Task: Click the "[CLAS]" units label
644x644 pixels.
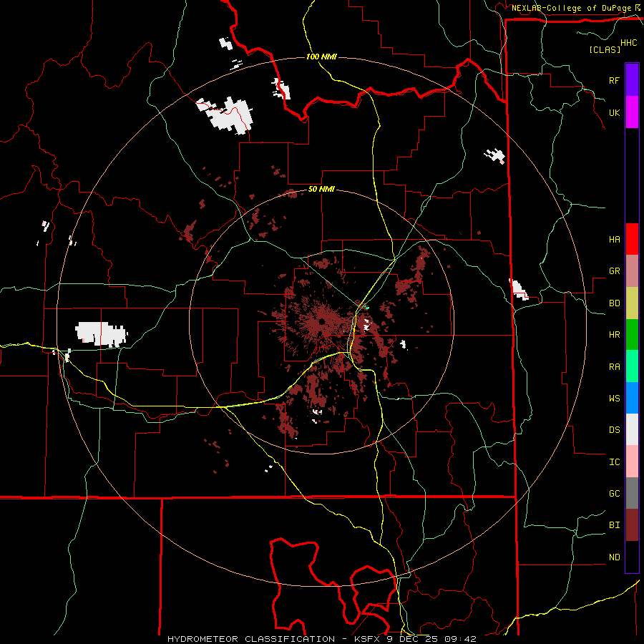Action: click(605, 49)
